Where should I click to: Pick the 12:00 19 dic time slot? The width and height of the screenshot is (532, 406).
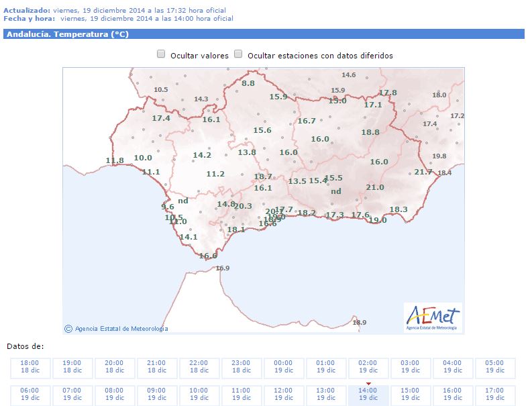coord(283,394)
